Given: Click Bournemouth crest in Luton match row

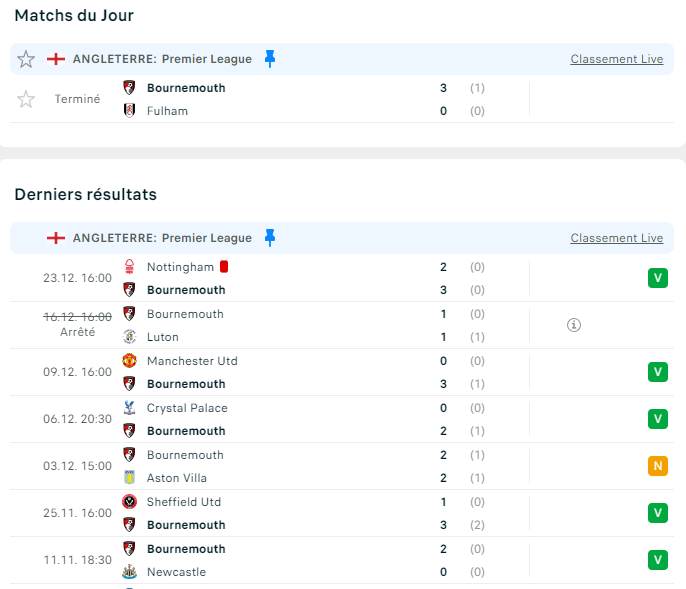Looking at the screenshot, I should point(129,314).
